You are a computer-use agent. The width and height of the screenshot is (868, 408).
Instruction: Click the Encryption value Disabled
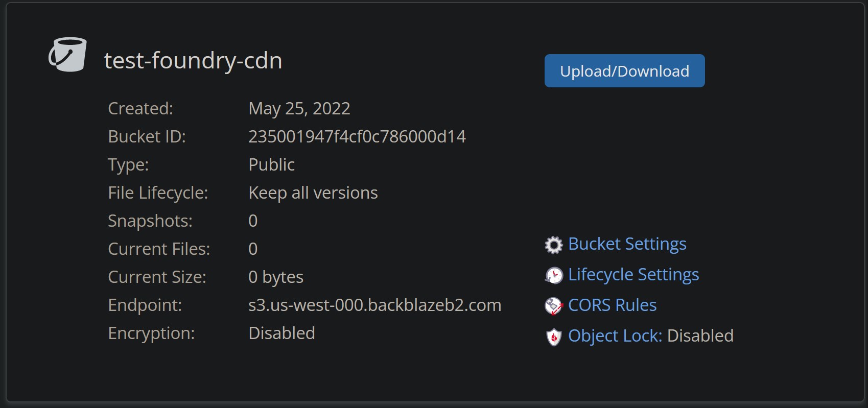(281, 333)
